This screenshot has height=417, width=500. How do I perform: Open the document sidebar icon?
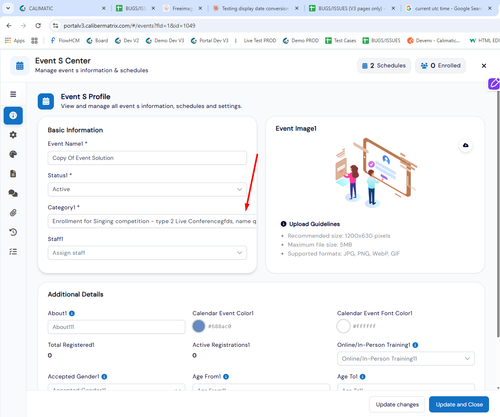pos(13,174)
